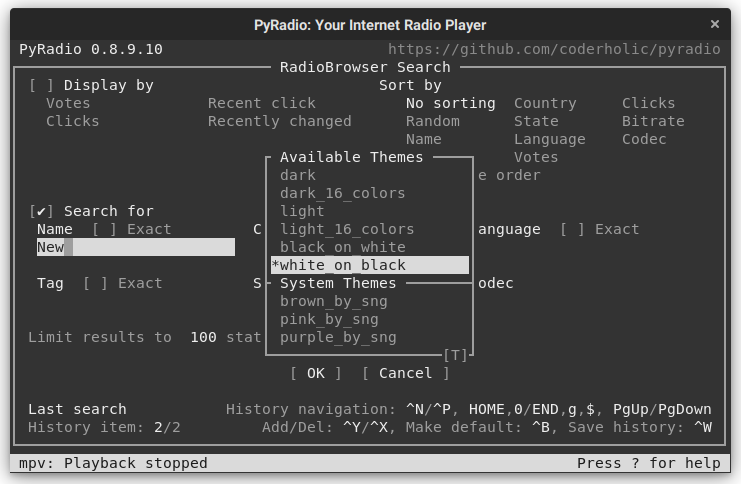Click the History navigation help line
The height and width of the screenshot is (484, 741).
point(468,409)
